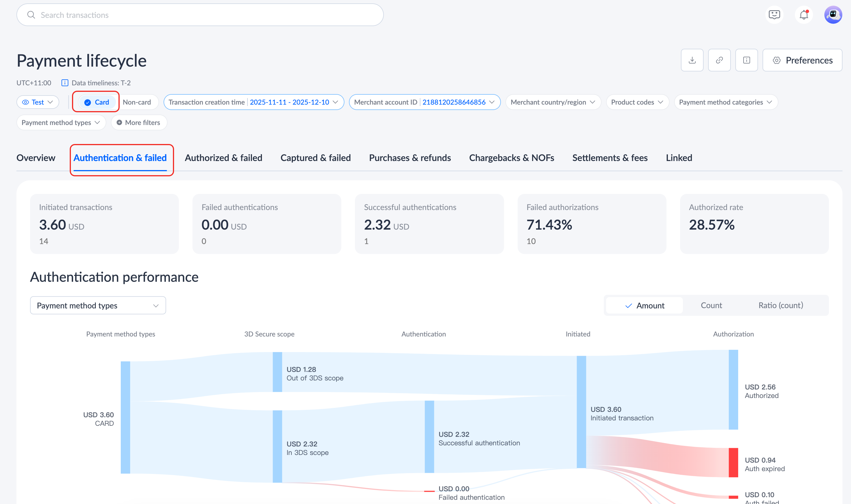Open the chat assistant icon
This screenshot has width=851, height=504.
click(774, 15)
